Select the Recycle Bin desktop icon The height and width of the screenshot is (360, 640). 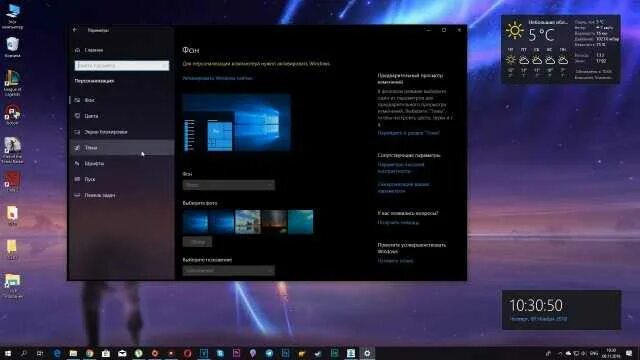12,47
